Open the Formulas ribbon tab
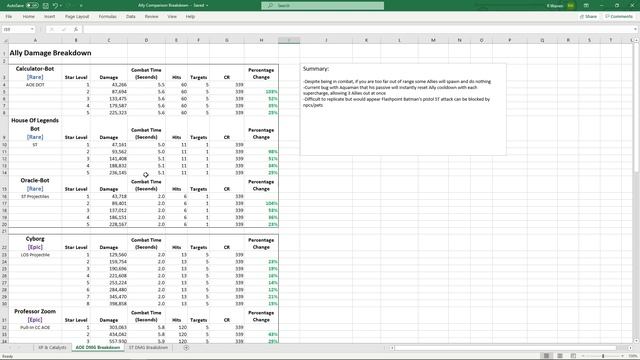The height and width of the screenshot is (360, 640). [107, 17]
